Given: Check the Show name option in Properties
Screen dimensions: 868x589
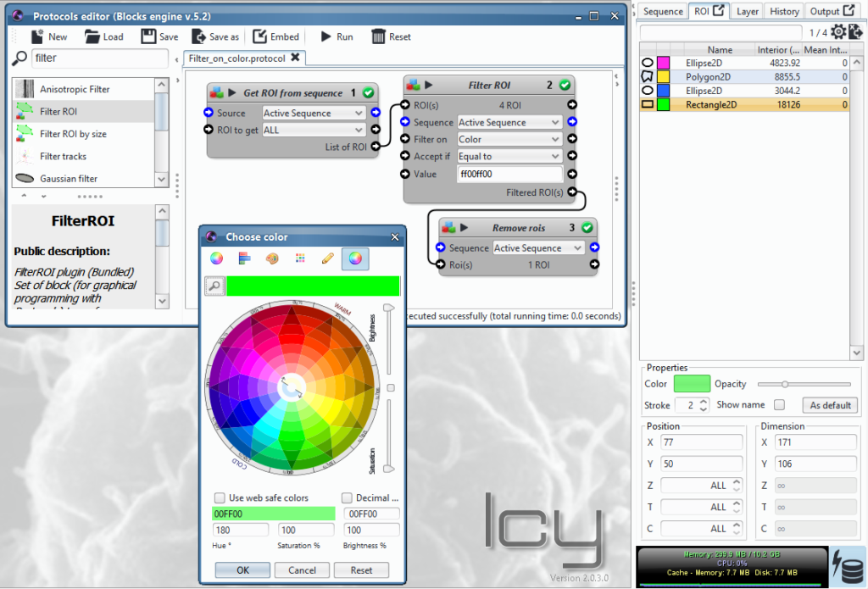Looking at the screenshot, I should pos(777,405).
